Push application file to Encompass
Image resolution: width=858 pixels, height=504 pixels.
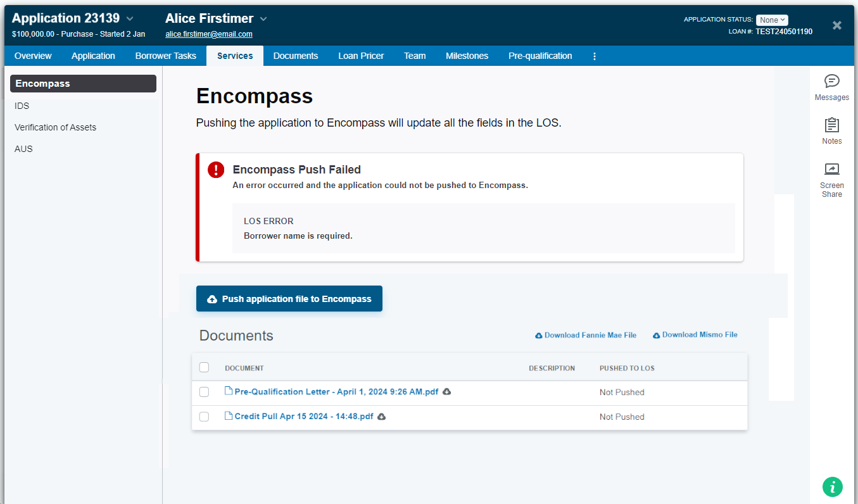[289, 299]
